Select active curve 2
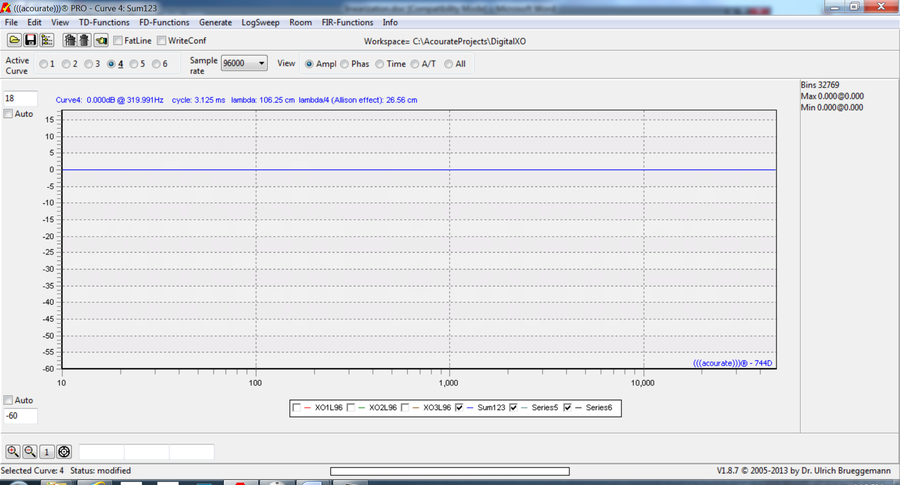The image size is (900, 485). point(66,64)
